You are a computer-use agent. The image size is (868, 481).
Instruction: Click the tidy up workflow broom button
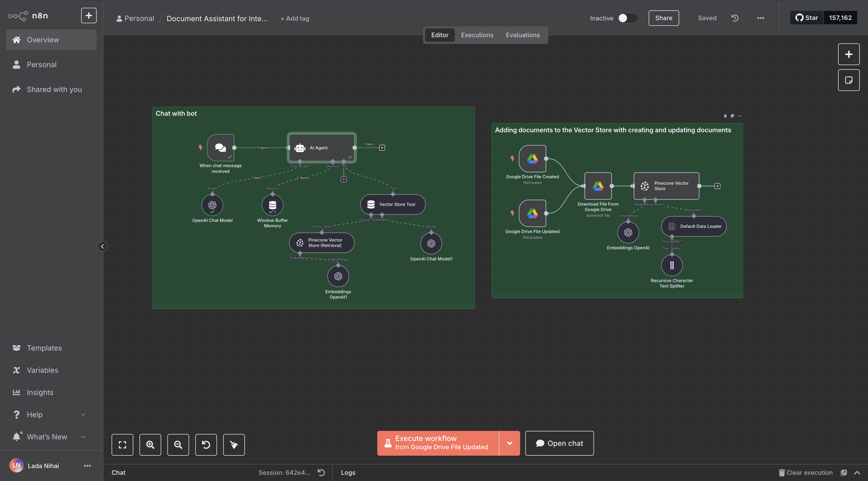234,445
